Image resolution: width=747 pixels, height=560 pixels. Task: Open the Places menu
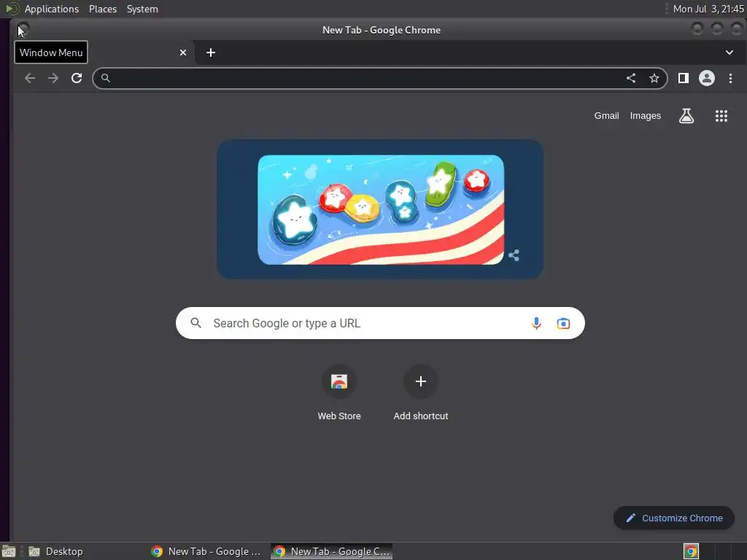coord(103,9)
